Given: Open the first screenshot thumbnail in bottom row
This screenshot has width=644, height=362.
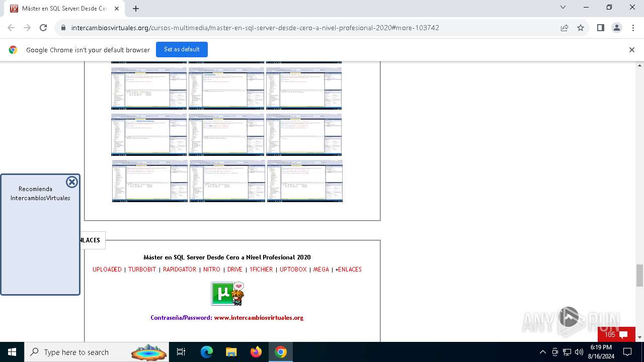Looking at the screenshot, I should [x=150, y=181].
